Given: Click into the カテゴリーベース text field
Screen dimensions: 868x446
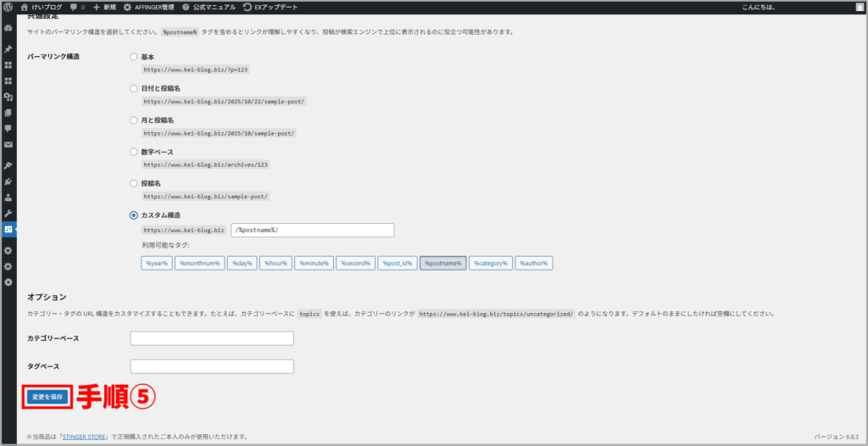Looking at the screenshot, I should (212, 338).
